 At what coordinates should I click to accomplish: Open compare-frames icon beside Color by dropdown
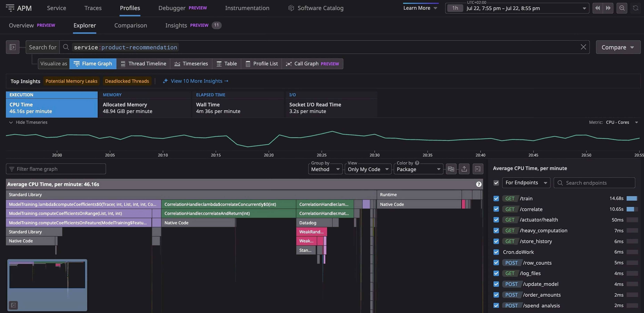(x=451, y=169)
